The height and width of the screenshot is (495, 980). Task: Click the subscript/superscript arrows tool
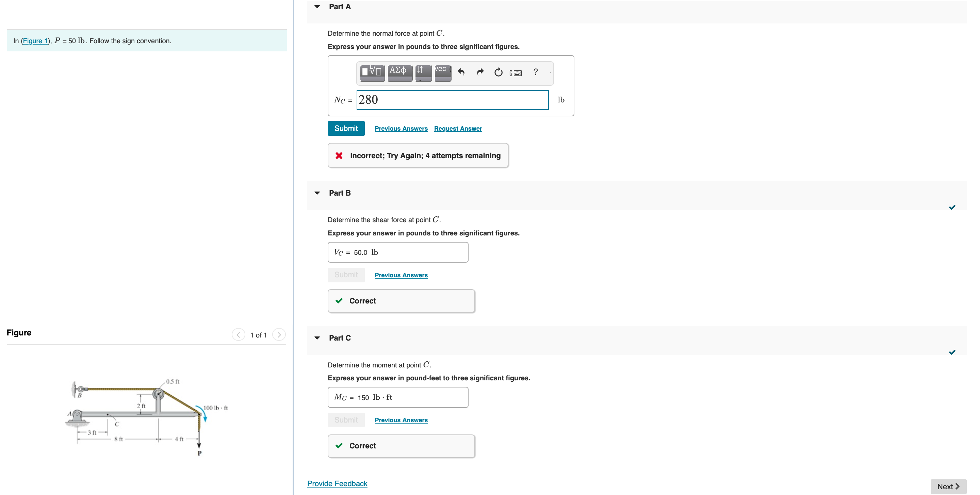pyautogui.click(x=423, y=72)
